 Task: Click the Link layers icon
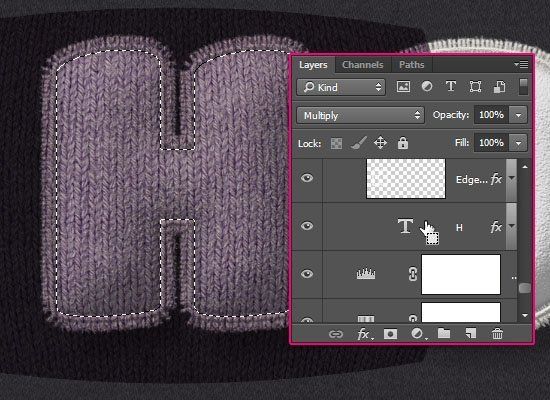pos(336,334)
